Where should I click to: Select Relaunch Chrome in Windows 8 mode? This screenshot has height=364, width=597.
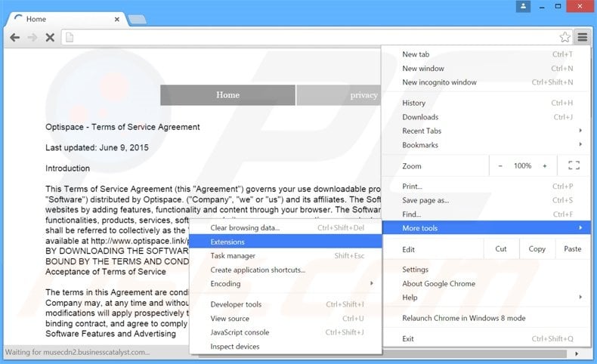point(487,318)
